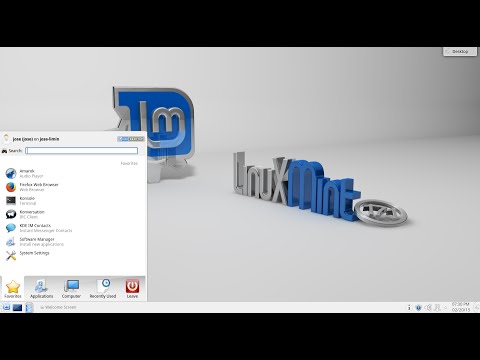Click the muted volume icon in tray
Viewport: 480px width, 360px height.
[x=428, y=308]
